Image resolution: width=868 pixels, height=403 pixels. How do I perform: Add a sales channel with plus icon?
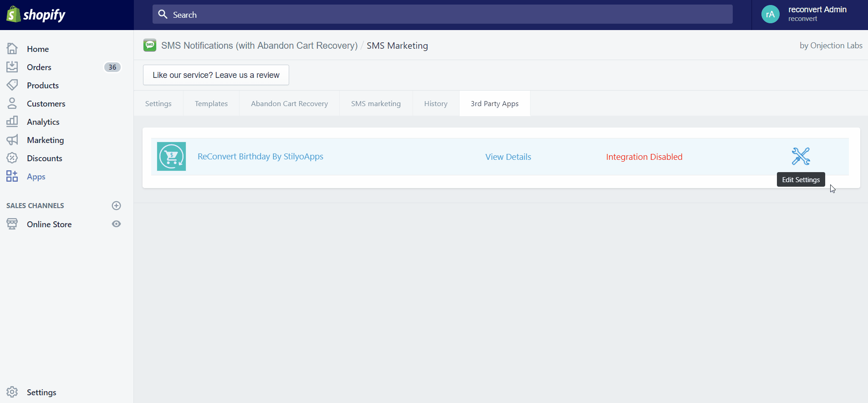click(117, 205)
